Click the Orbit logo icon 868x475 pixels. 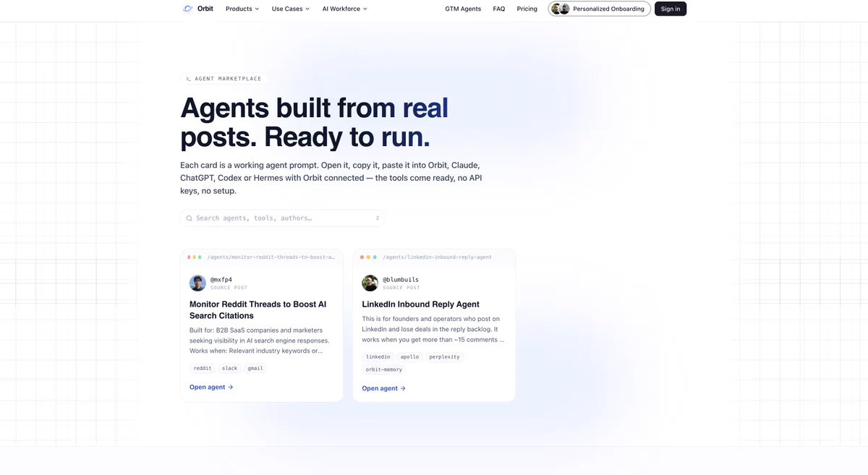(188, 9)
